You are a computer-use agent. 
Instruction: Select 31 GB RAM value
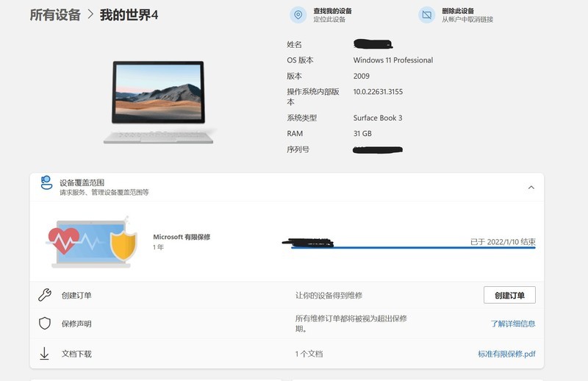(362, 133)
